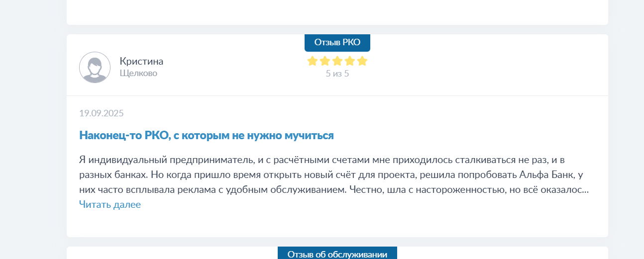This screenshot has height=259, width=644.
Task: Click the review date 19.09.2025
Action: coord(102,113)
